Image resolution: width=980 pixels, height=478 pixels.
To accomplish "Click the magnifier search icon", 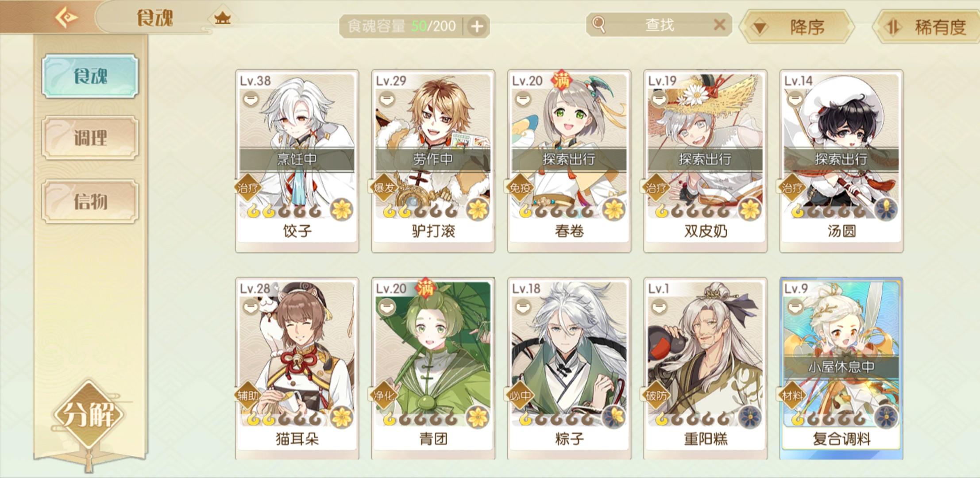I will [x=598, y=25].
